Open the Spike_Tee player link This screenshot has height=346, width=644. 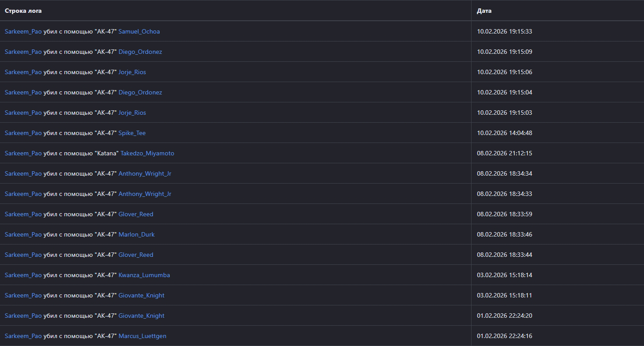pos(132,133)
